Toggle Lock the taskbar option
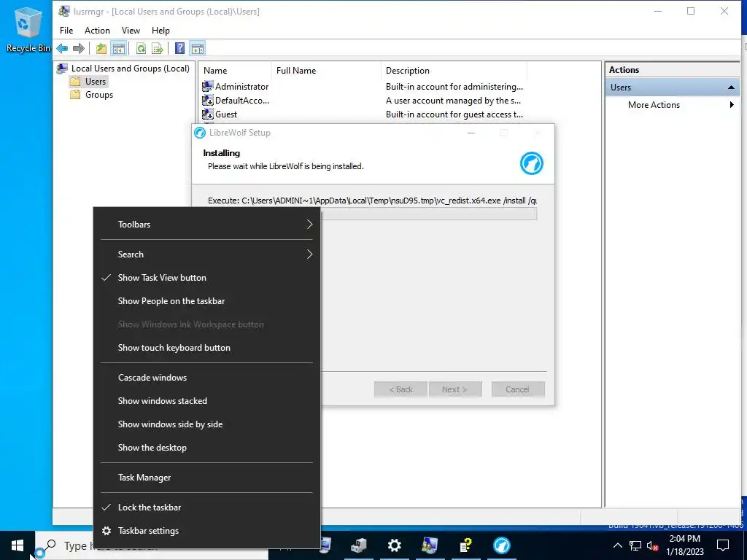Viewport: 747px width, 560px height. point(206,507)
